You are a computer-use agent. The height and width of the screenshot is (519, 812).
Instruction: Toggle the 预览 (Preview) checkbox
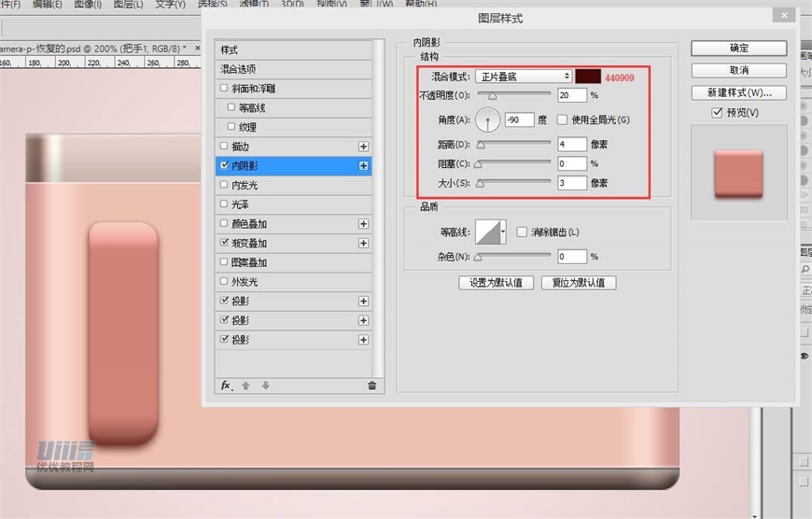pos(717,113)
